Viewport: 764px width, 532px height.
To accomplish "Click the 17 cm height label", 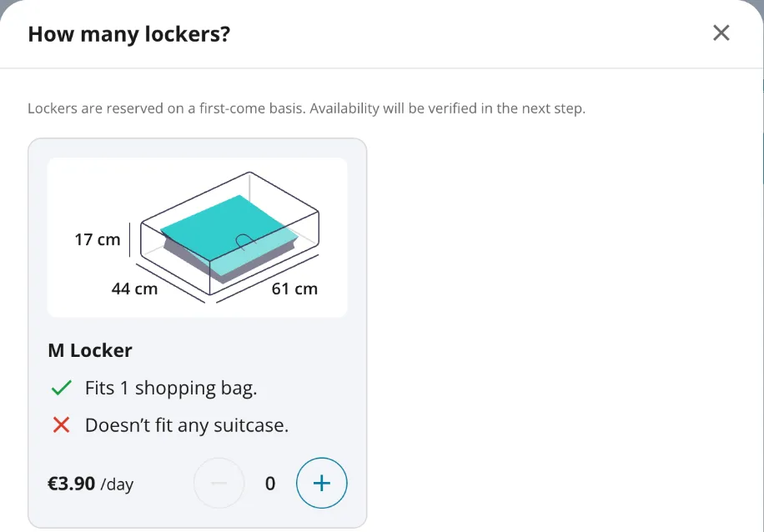I will 98,239.
